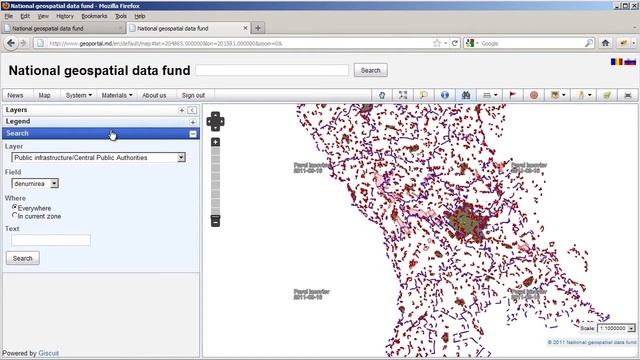Select the In current zone radio option
640x360 pixels.
point(15,215)
